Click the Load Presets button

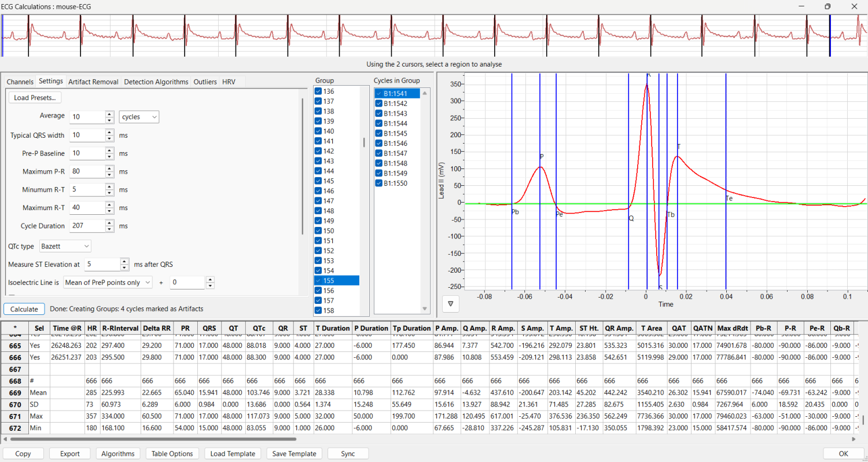(x=35, y=97)
